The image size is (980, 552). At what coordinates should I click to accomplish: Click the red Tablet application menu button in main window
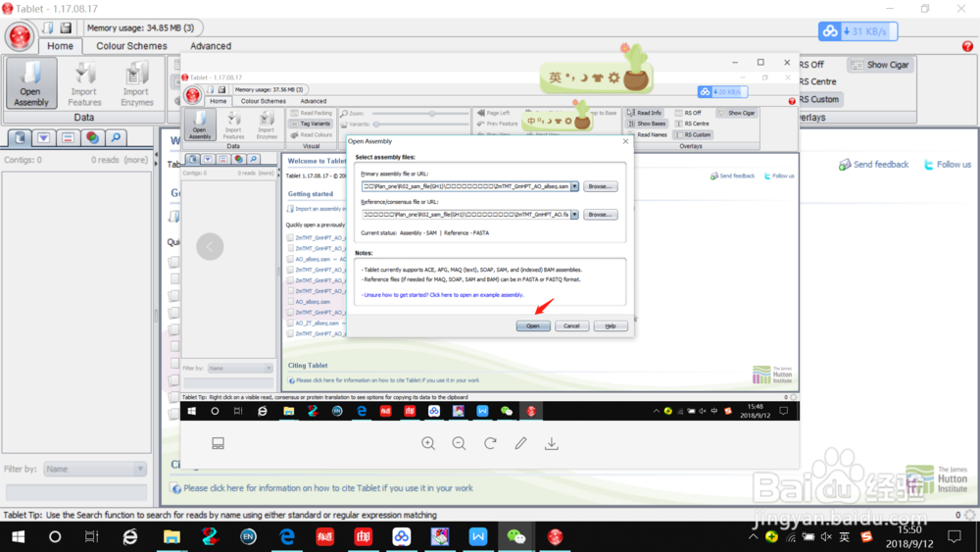[20, 36]
